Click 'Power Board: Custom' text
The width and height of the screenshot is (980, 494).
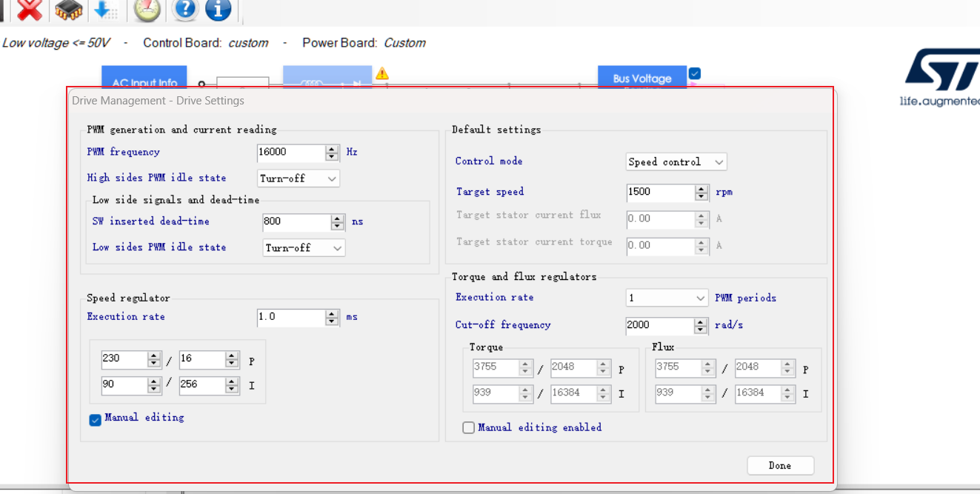point(364,43)
